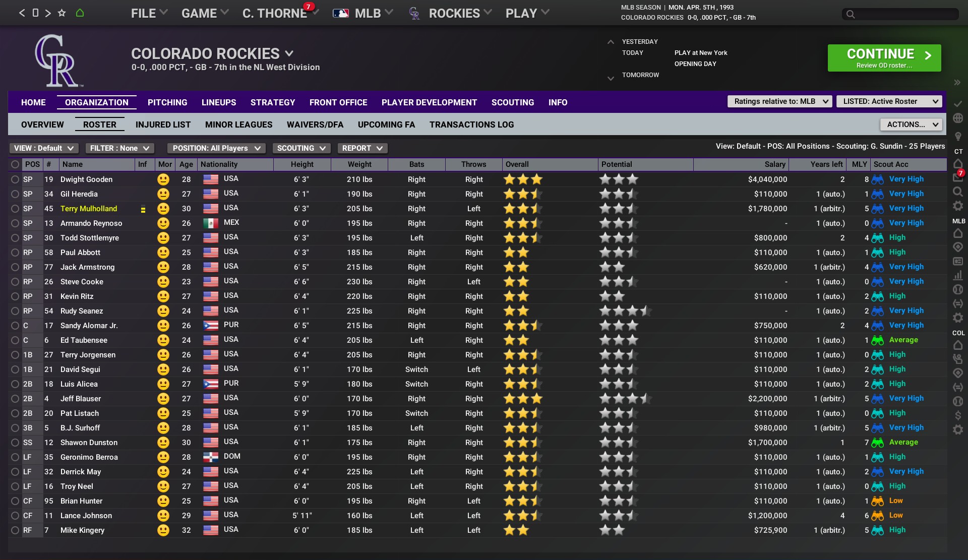Go forward with the right arrow icon

(x=48, y=13)
